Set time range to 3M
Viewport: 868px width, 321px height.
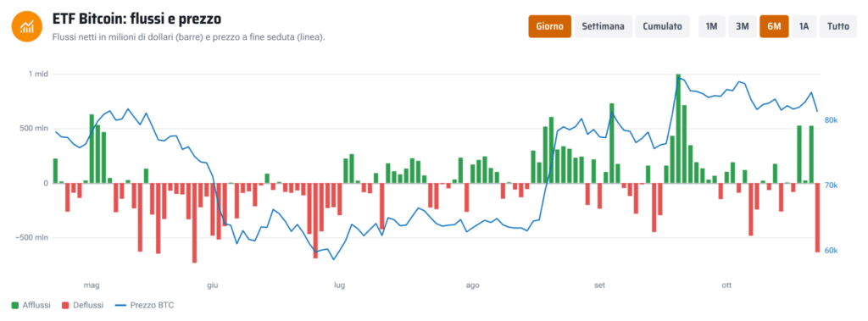click(x=743, y=26)
